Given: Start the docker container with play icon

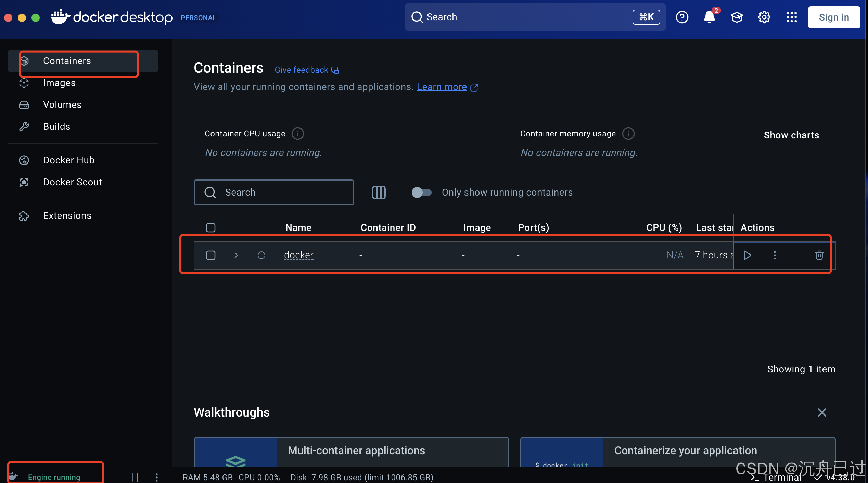Looking at the screenshot, I should tap(747, 255).
